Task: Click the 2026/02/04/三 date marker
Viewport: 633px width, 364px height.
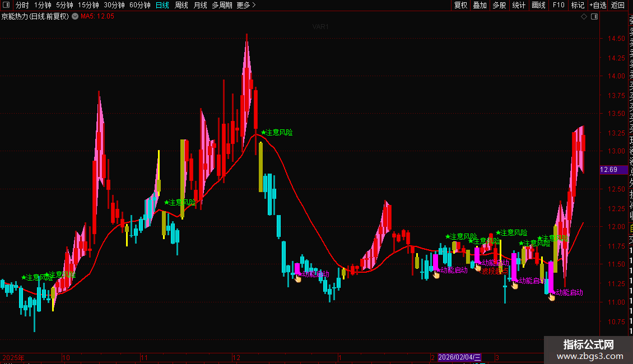Action: [459, 357]
